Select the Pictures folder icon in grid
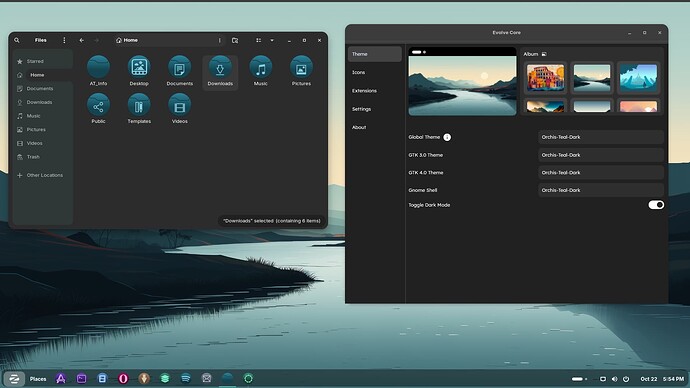The height and width of the screenshot is (388, 690). (x=301, y=71)
